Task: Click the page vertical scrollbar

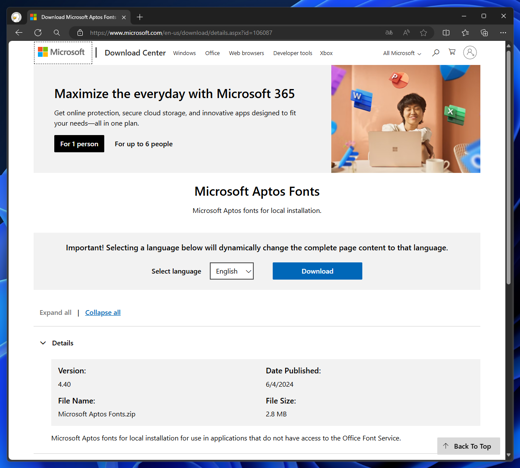Action: tap(508, 167)
